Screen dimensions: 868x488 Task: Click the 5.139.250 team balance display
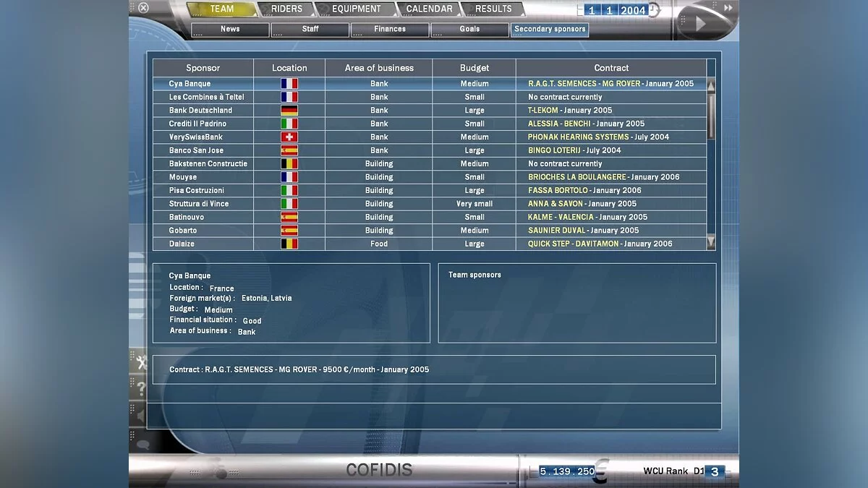[567, 471]
